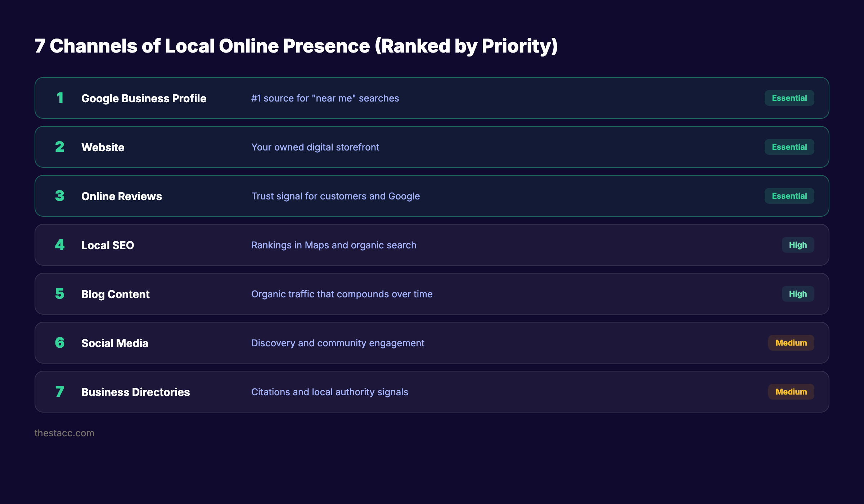Collapse the Business Directories row

tap(432, 392)
